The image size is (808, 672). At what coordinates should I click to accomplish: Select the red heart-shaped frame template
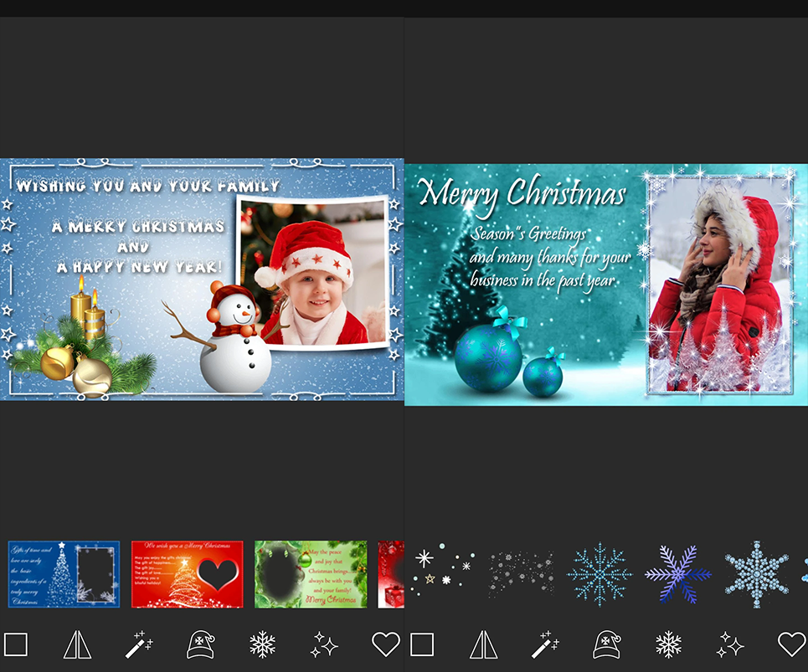pyautogui.click(x=187, y=575)
